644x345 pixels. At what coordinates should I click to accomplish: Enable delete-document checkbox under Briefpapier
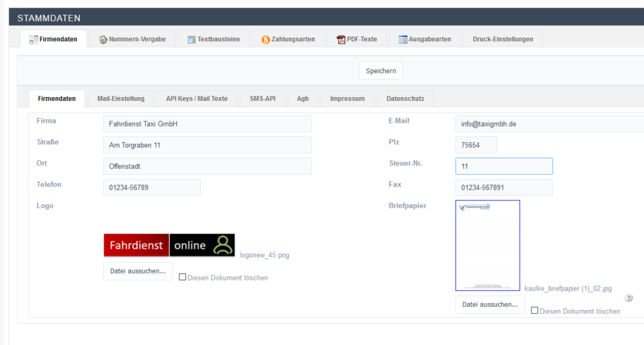coord(535,310)
